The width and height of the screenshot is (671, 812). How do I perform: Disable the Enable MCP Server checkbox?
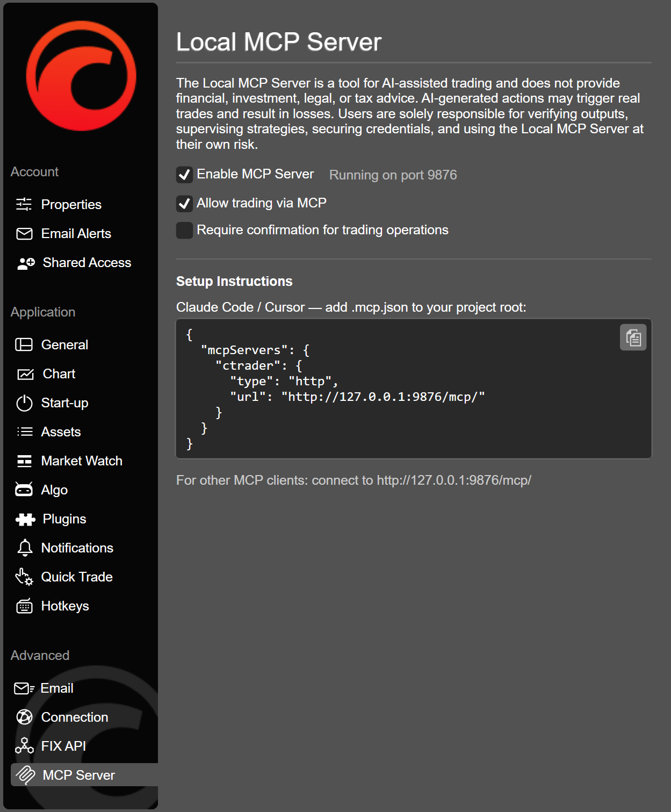tap(184, 175)
